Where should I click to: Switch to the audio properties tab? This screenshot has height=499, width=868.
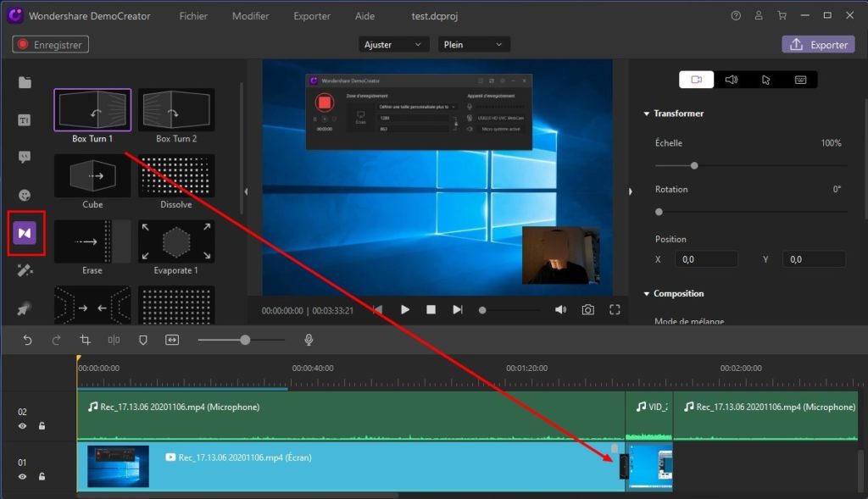(732, 80)
